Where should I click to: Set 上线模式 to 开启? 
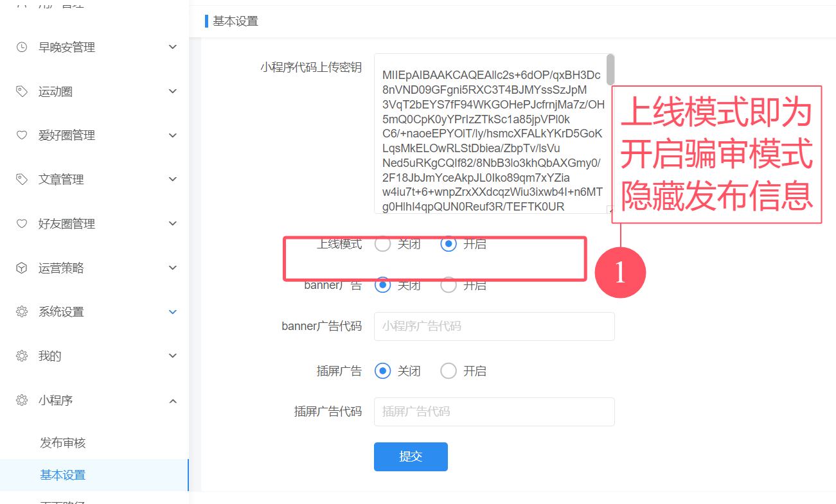pos(449,244)
